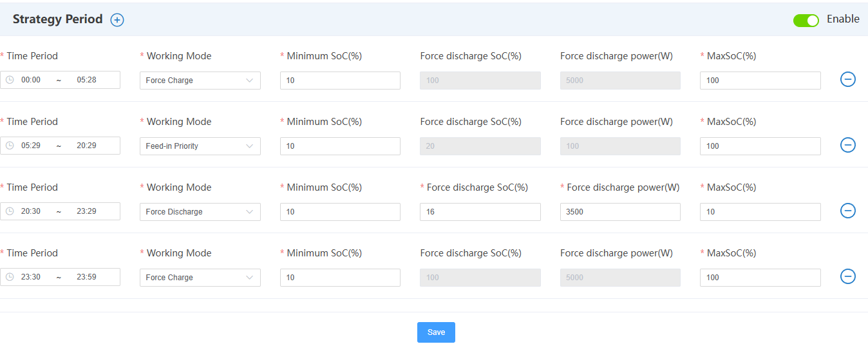Screen dimensions: 868x353
Task: Open Working Mode dropdown for 23:30 period
Action: click(x=200, y=278)
